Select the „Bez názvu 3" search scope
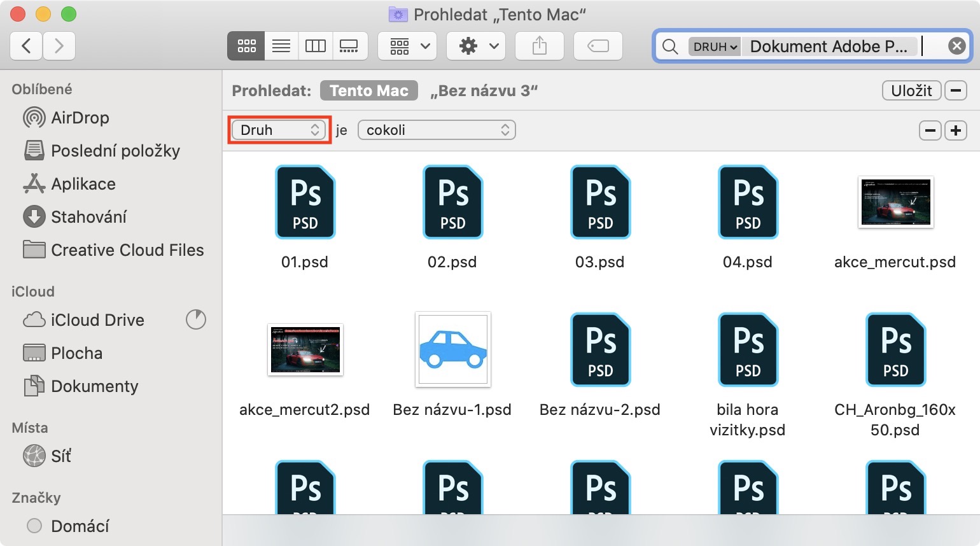 pos(484,90)
